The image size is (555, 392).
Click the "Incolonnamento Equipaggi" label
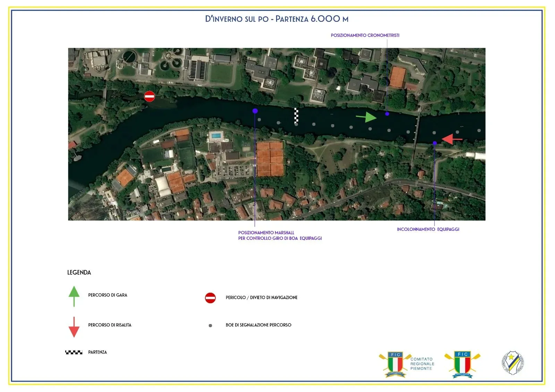428,229
